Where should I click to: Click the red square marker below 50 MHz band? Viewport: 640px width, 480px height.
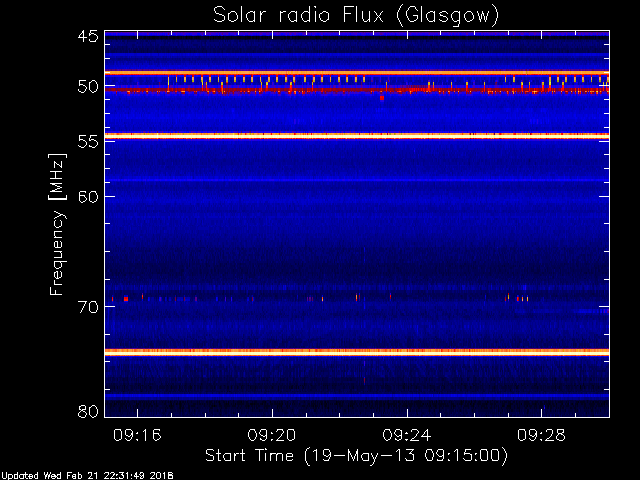(x=382, y=98)
